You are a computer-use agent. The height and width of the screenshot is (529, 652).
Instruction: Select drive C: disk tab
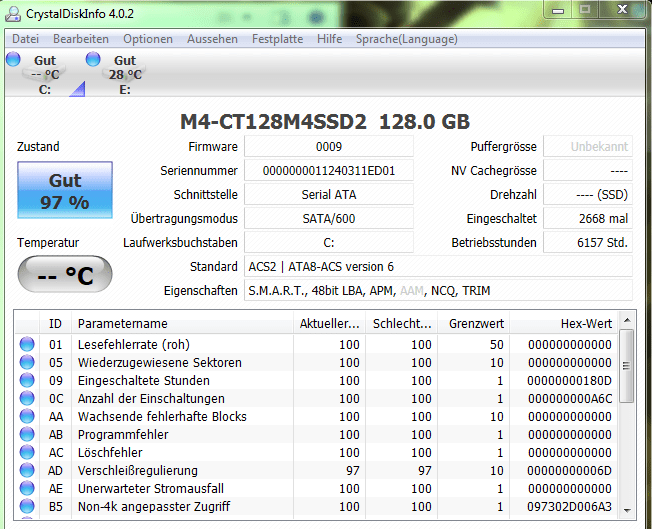point(45,74)
